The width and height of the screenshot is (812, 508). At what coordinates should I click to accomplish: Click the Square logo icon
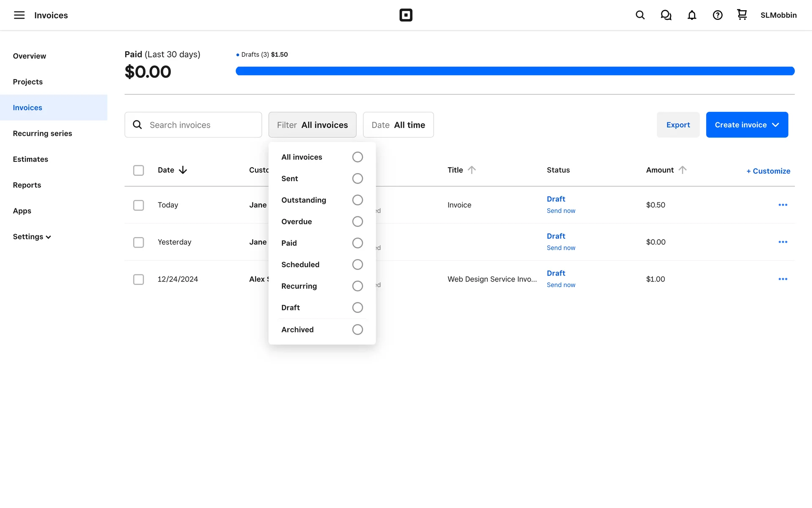(x=406, y=15)
